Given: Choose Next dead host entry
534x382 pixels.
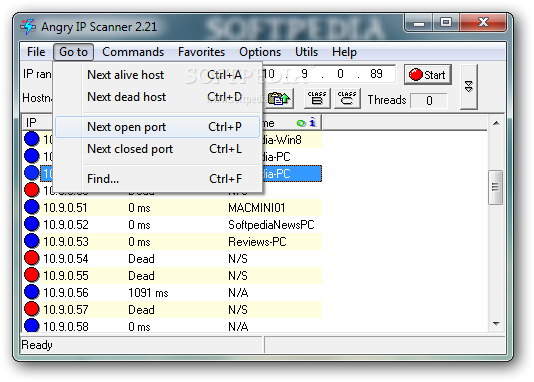Looking at the screenshot, I should coord(158,97).
